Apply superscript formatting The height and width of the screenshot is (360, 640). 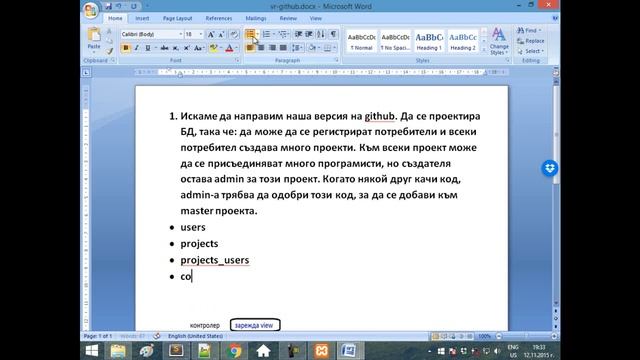(x=187, y=48)
